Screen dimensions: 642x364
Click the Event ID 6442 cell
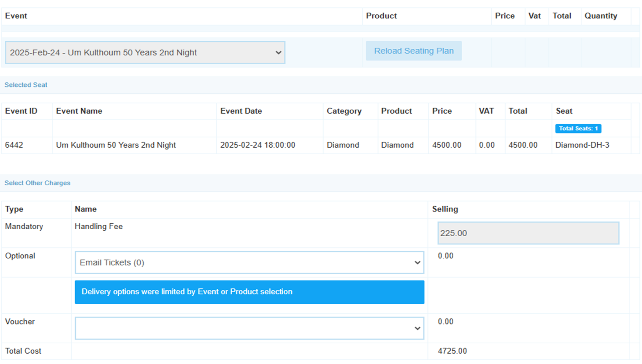pyautogui.click(x=14, y=145)
